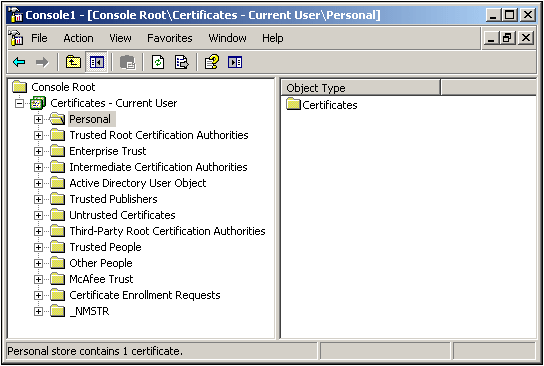Image resolution: width=544 pixels, height=366 pixels.
Task: Select the Personal tree label
Action: 92,119
